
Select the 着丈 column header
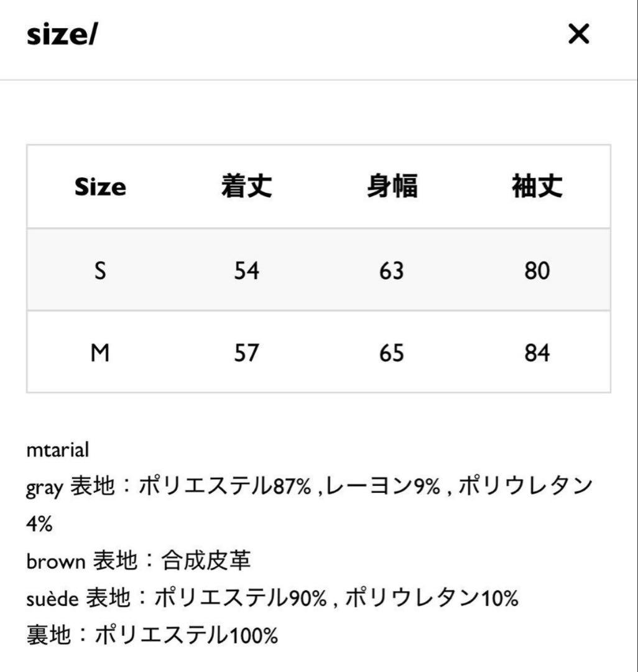pos(247,186)
